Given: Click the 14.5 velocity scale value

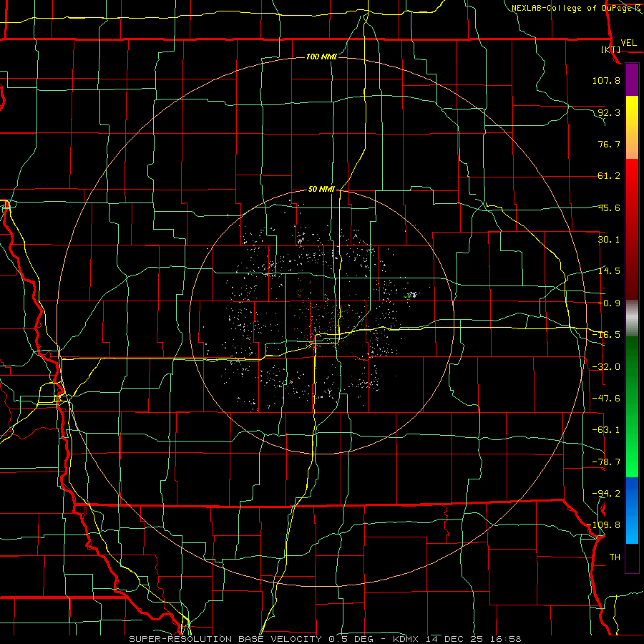Looking at the screenshot, I should pos(609,270).
